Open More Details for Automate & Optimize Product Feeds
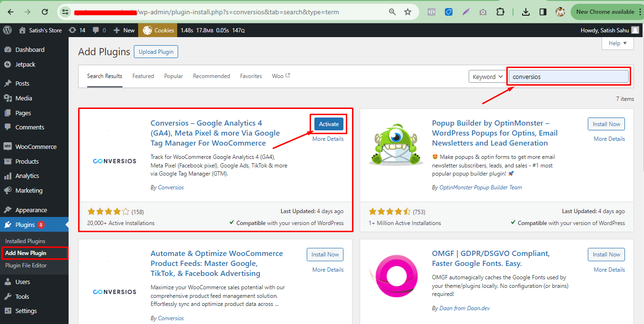The image size is (644, 324). click(x=328, y=270)
